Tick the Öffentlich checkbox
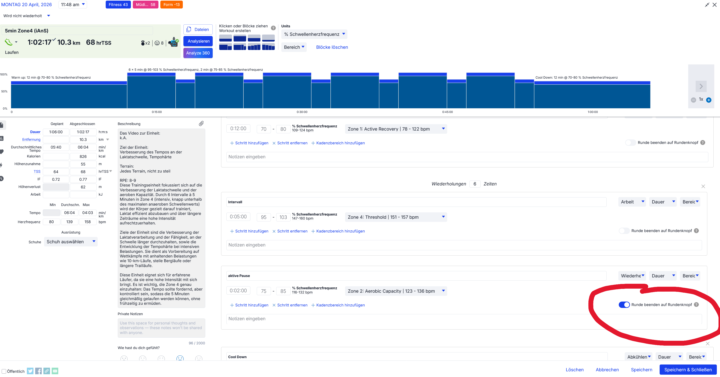Screen dimensions: 720x377 [x=4, y=371]
